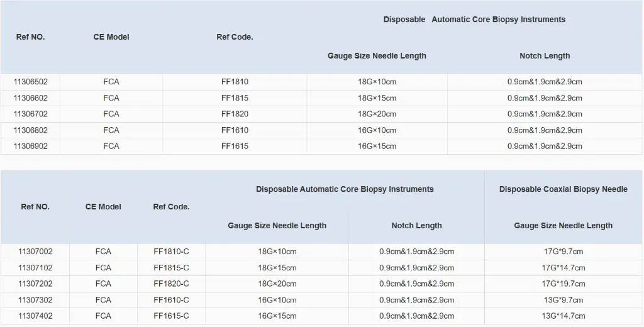Select ref number 11307002

35,252
